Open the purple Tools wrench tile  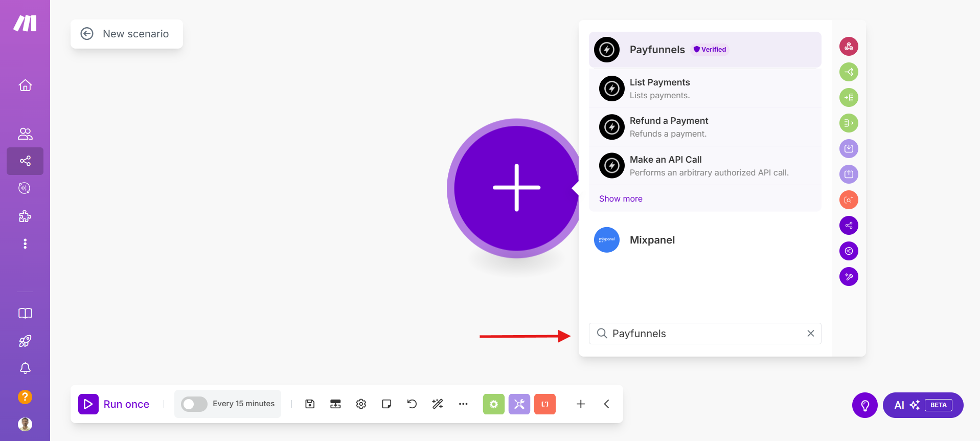(519, 404)
